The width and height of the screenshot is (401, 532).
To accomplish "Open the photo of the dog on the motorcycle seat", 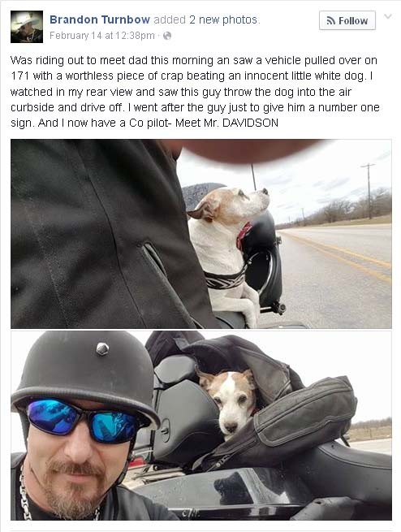I will [x=201, y=234].
